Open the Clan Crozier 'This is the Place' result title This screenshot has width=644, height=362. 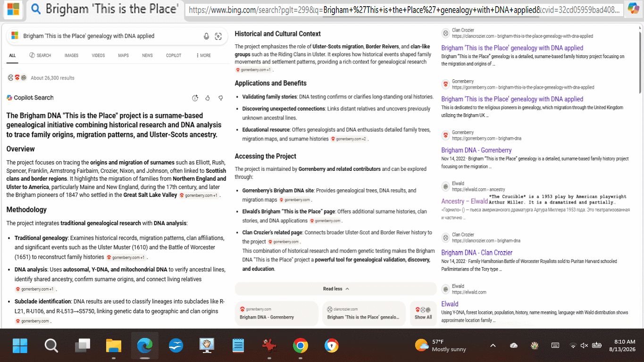tap(512, 48)
